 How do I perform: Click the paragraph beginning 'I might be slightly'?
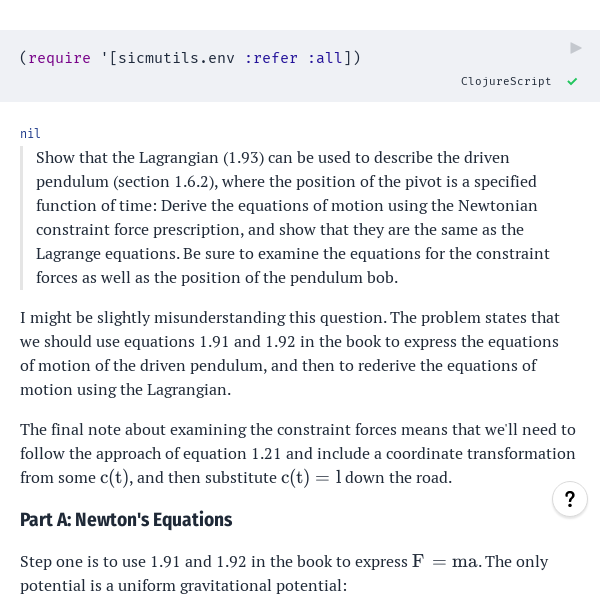tap(290, 354)
